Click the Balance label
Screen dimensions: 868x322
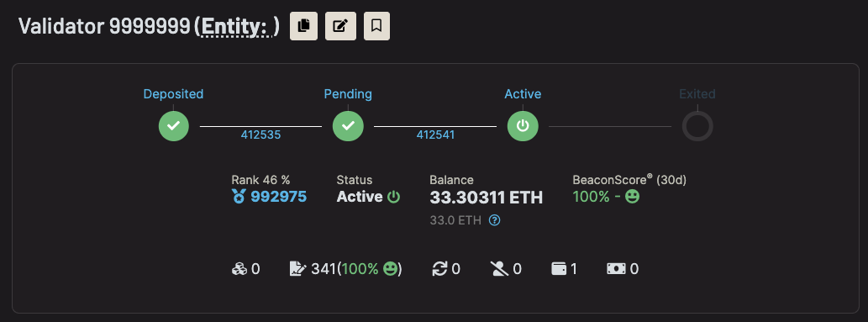pyautogui.click(x=451, y=180)
